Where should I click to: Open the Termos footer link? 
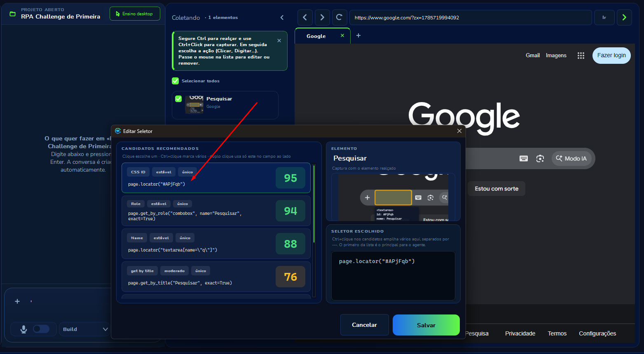[x=557, y=333]
